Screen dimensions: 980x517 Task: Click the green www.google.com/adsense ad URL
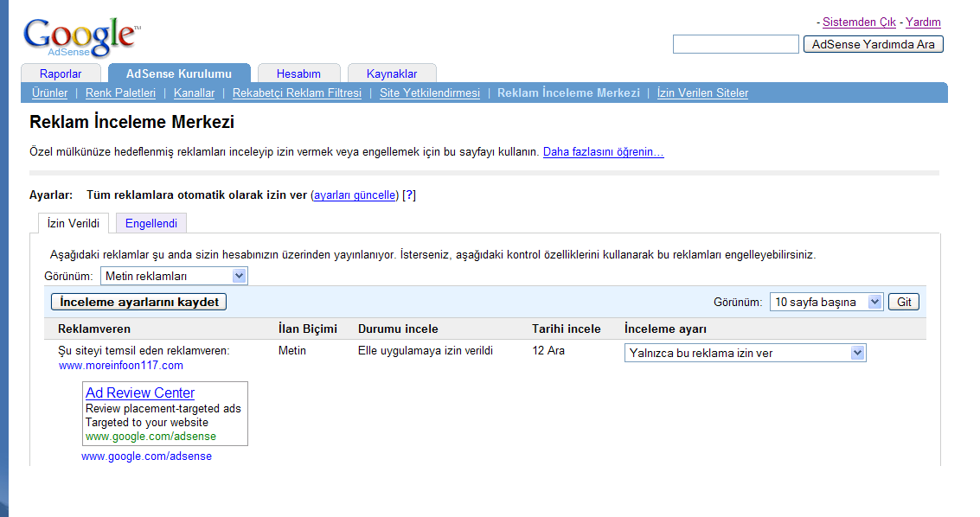151,437
